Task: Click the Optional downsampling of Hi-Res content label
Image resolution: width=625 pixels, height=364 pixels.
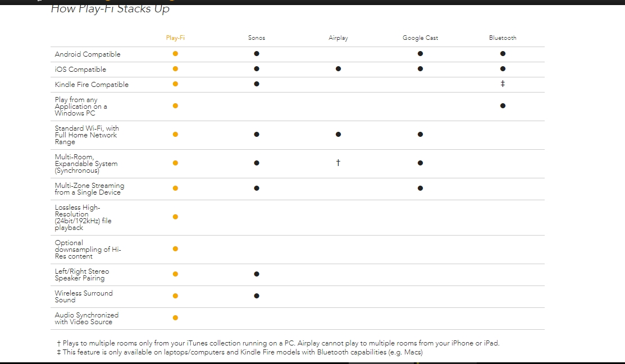Action: coord(88,250)
